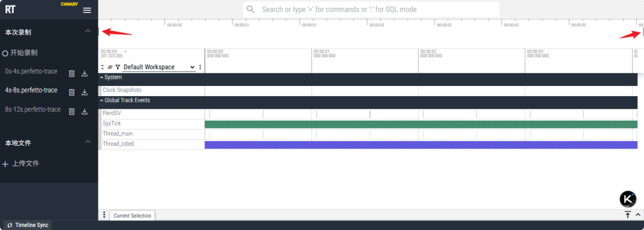Screen dimensions: 644x230
Task: Select the Clock Snapshots track
Action: pos(122,90)
